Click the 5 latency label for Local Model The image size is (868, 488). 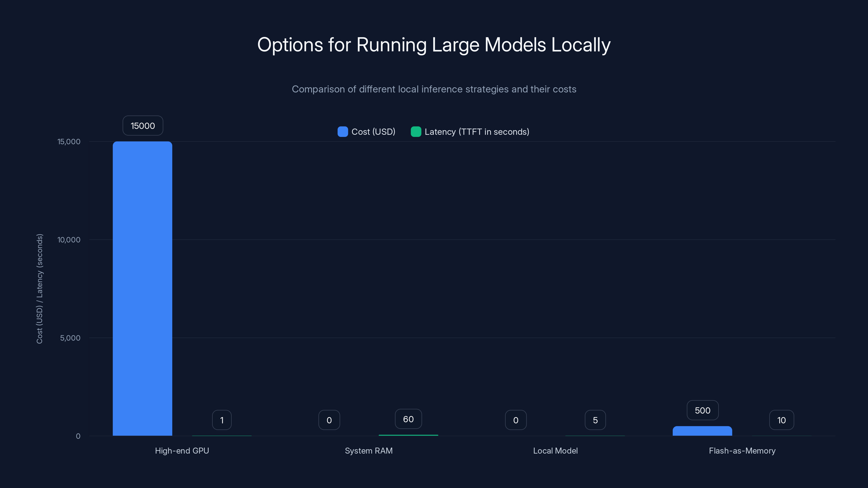595,420
